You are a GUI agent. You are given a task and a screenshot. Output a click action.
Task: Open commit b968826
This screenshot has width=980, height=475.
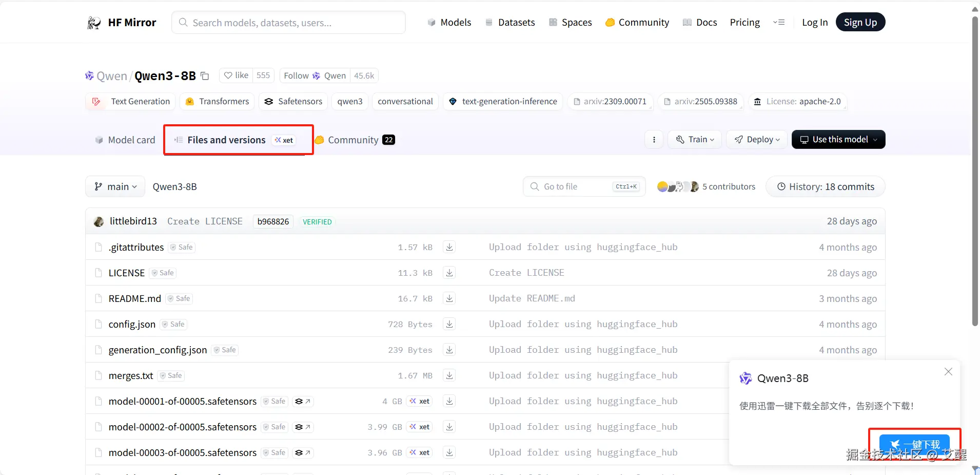tap(273, 221)
